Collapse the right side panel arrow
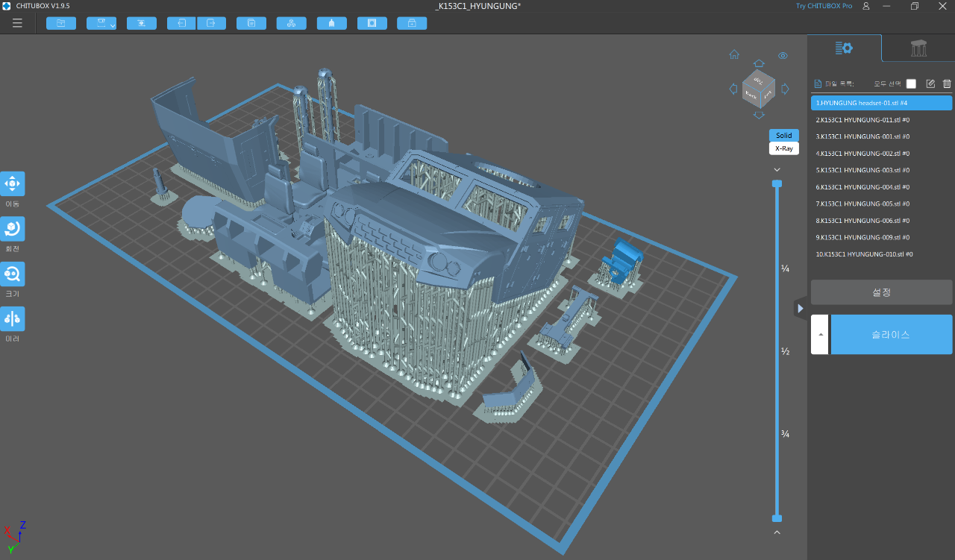955x560 pixels. (x=800, y=308)
